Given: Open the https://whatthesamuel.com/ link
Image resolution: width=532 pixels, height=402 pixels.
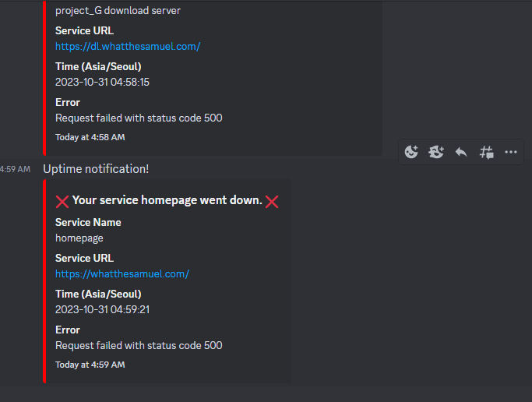Looking at the screenshot, I should click(x=122, y=273).
